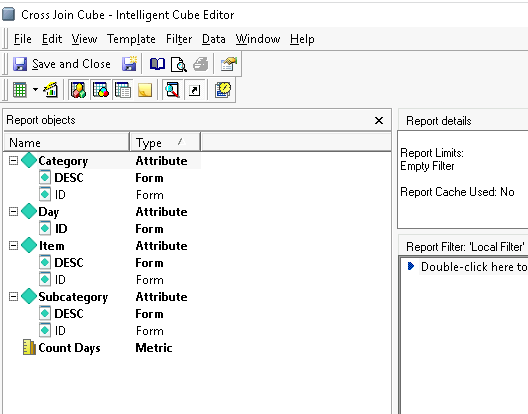Click the Save As icon with sparkle
528x414 pixels.
tap(129, 64)
